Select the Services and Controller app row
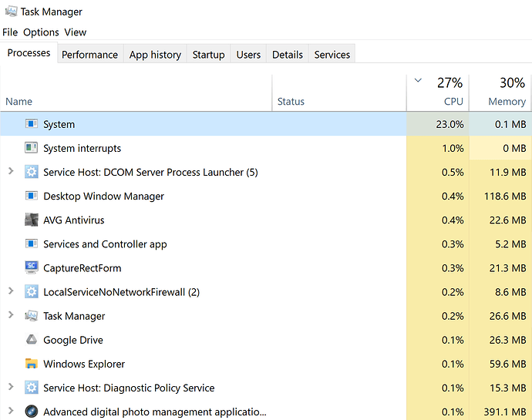Screen dimensions: 532x420 (x=105, y=244)
